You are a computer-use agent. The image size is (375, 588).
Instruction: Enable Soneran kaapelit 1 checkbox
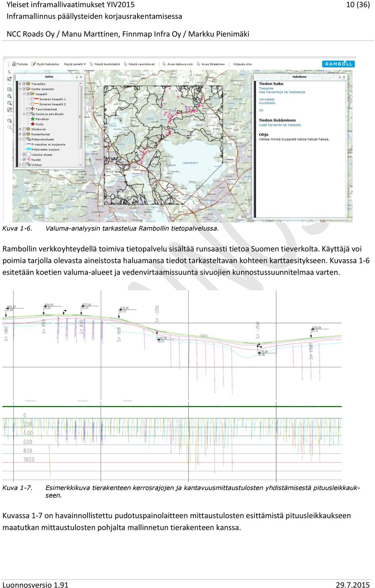[x=32, y=99]
